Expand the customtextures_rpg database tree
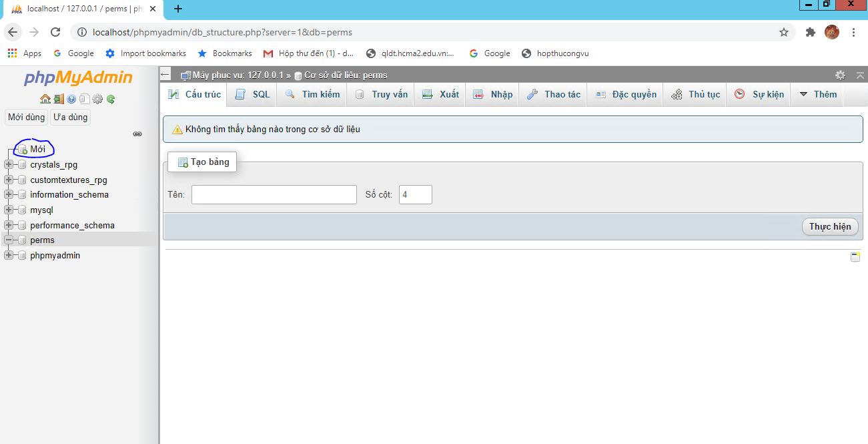Viewport: 868px width, 444px height. click(x=9, y=180)
